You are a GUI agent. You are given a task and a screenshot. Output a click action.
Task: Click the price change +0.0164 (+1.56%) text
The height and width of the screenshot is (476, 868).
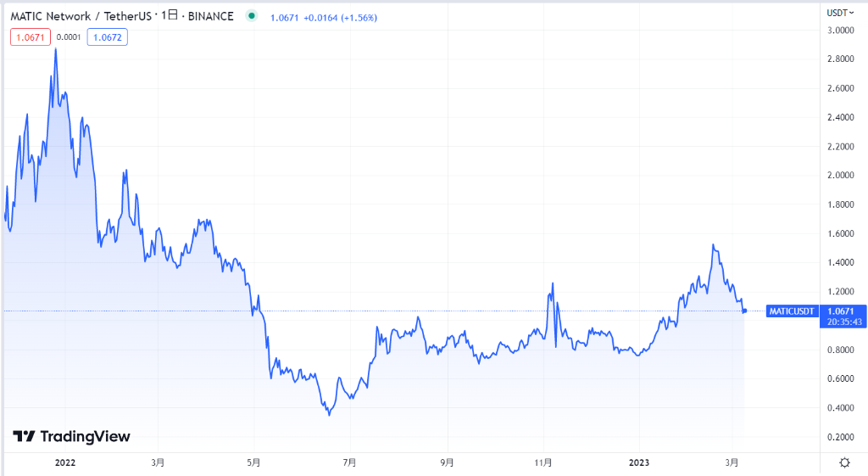coord(341,18)
